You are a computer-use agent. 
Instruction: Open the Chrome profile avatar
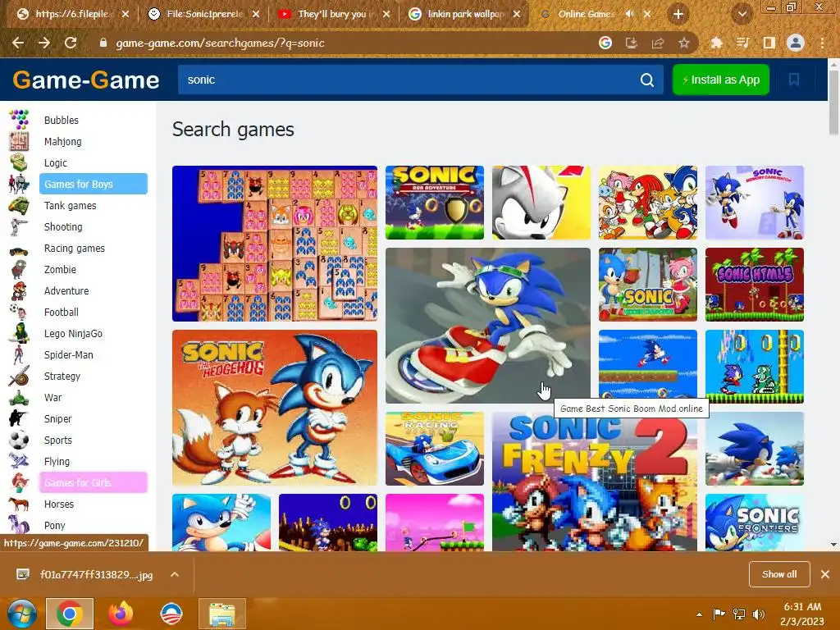click(x=796, y=43)
